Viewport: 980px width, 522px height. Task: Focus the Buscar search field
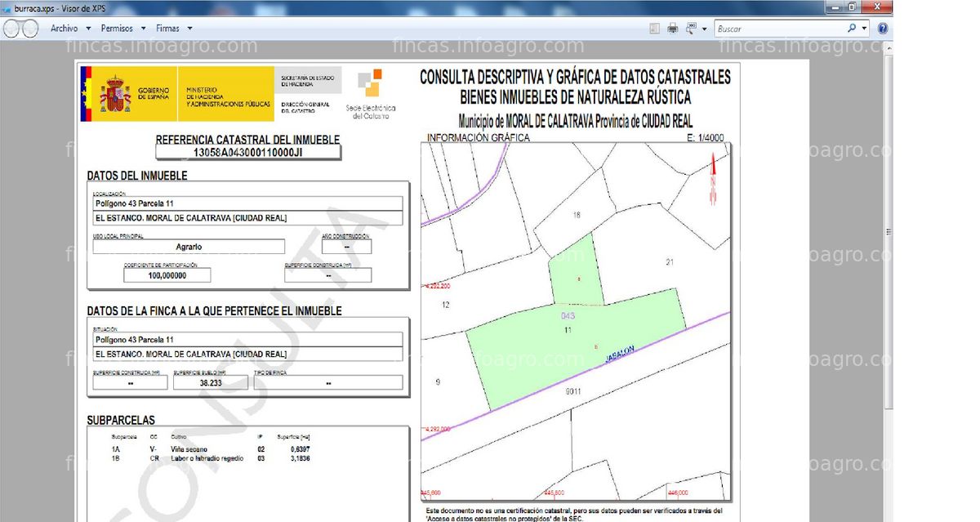pos(780,29)
